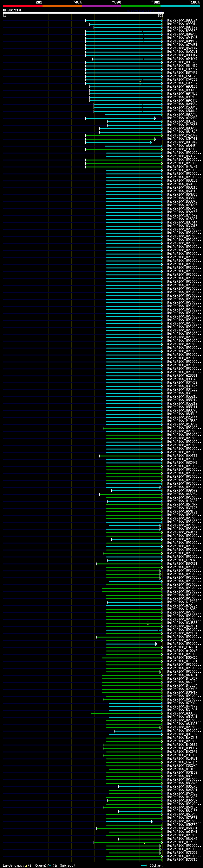Image resolution: width=203 pixels, height=868 pixels.
Task: Click the cyan arrowhead on B9FW42 row
Action: [151, 142]
